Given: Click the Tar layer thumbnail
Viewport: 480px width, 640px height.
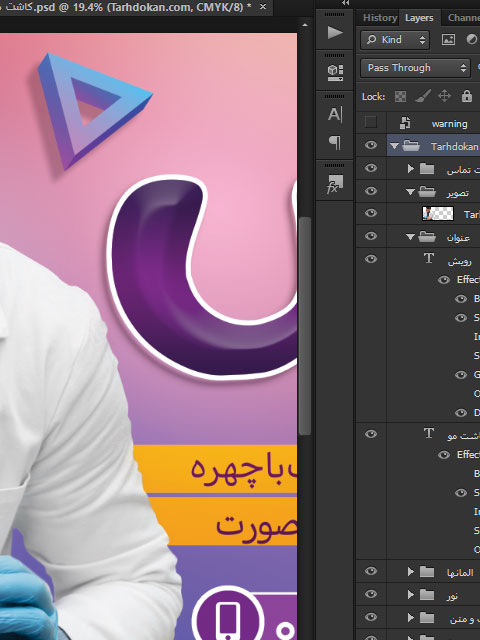Looking at the screenshot, I should coord(438,213).
